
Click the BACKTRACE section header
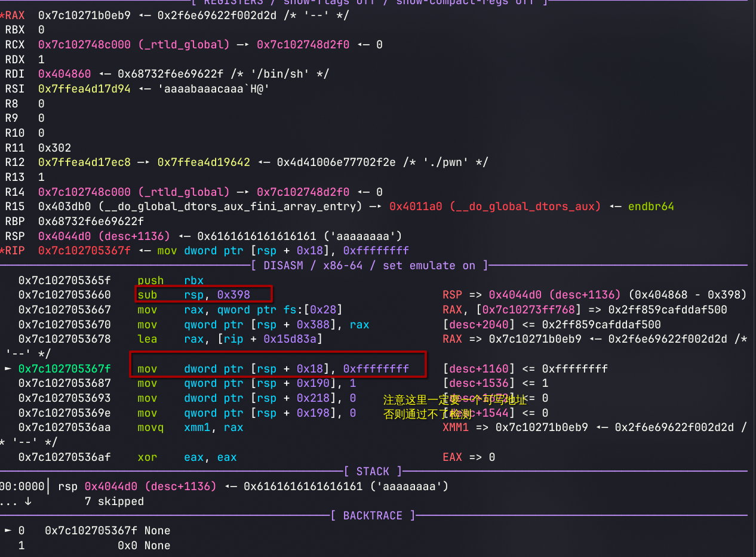[x=373, y=516]
